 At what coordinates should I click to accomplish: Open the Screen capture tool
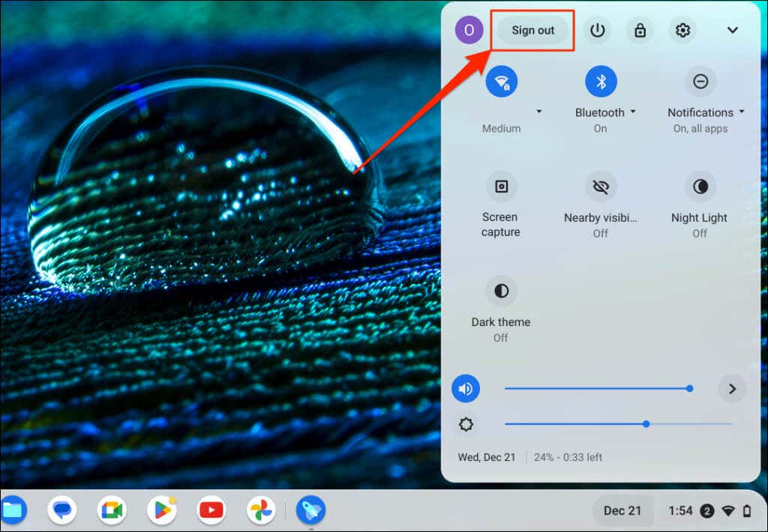coord(501,187)
